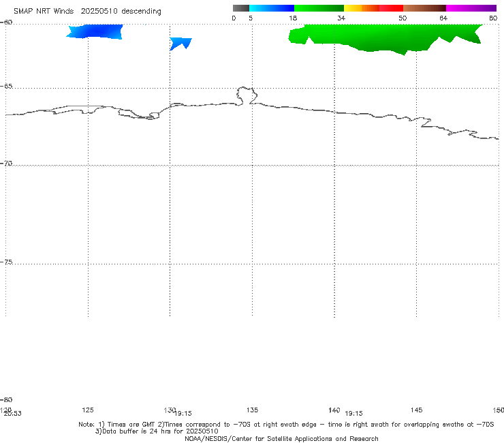
Task: Click the blue 5–18 color bar segment
Action: click(272, 8)
